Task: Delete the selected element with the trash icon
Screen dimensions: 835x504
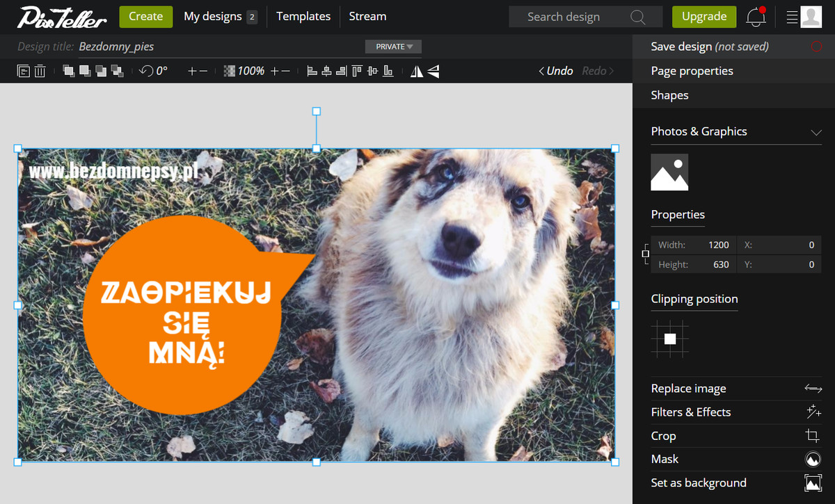Action: (40, 71)
